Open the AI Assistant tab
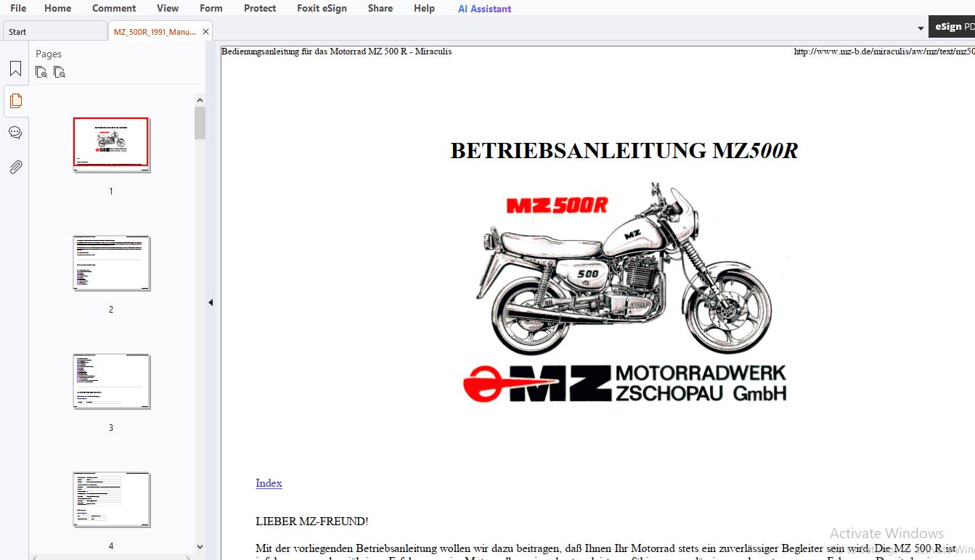 [x=484, y=9]
